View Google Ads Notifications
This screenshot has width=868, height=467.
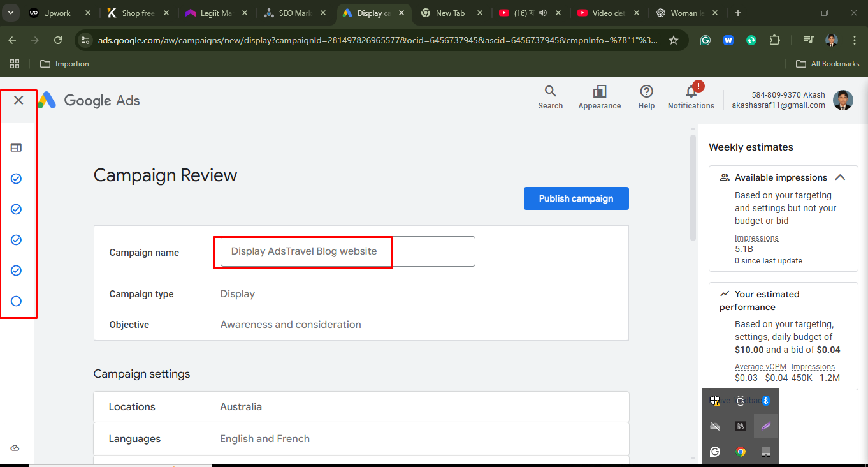pos(690,96)
